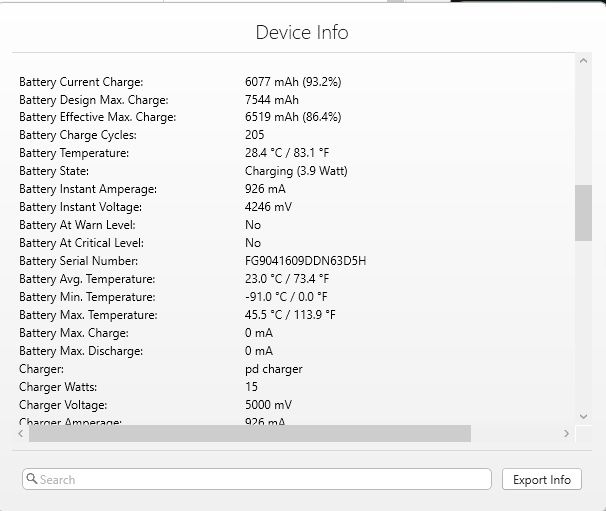Select the Battery Max. Temperature label

click(x=88, y=315)
